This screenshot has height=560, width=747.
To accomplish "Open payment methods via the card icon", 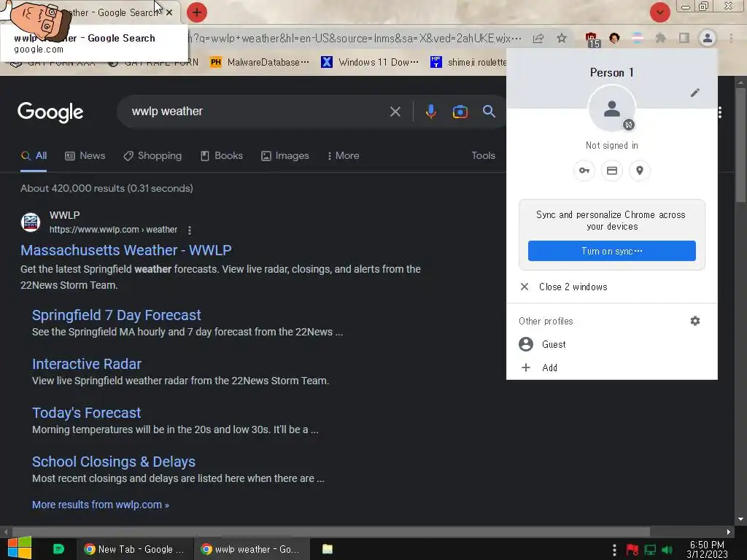I will pyautogui.click(x=612, y=171).
